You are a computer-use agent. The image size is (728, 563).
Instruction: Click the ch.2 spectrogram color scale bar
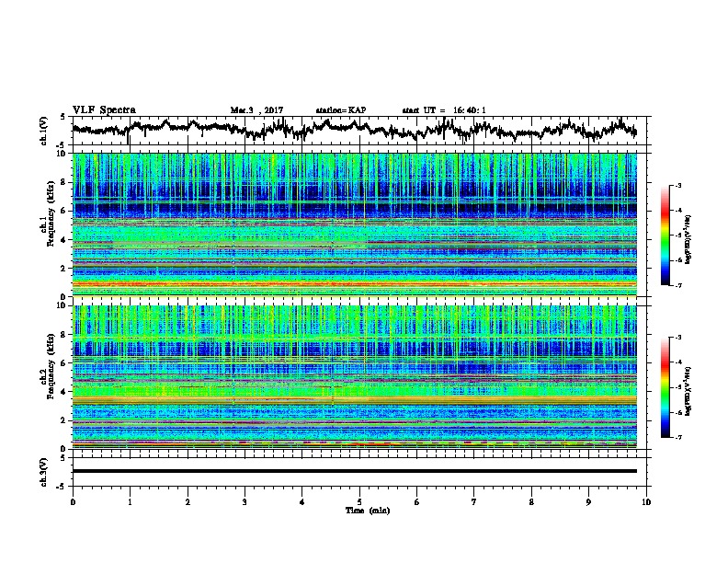665,387
